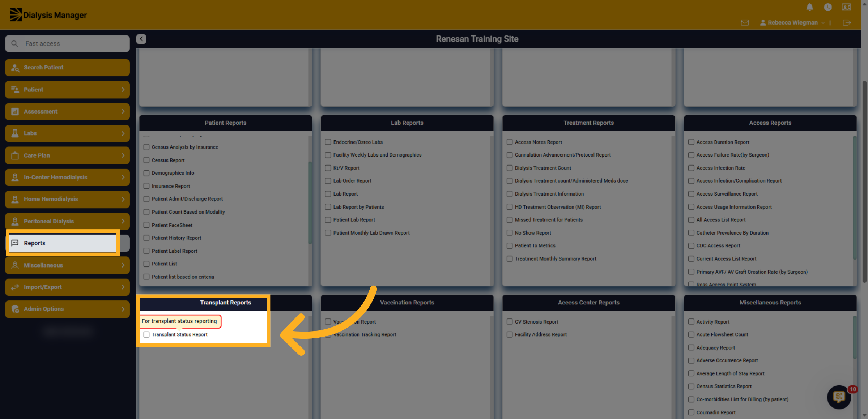The width and height of the screenshot is (868, 419).
Task: Click the Reports menu icon
Action: click(x=15, y=243)
